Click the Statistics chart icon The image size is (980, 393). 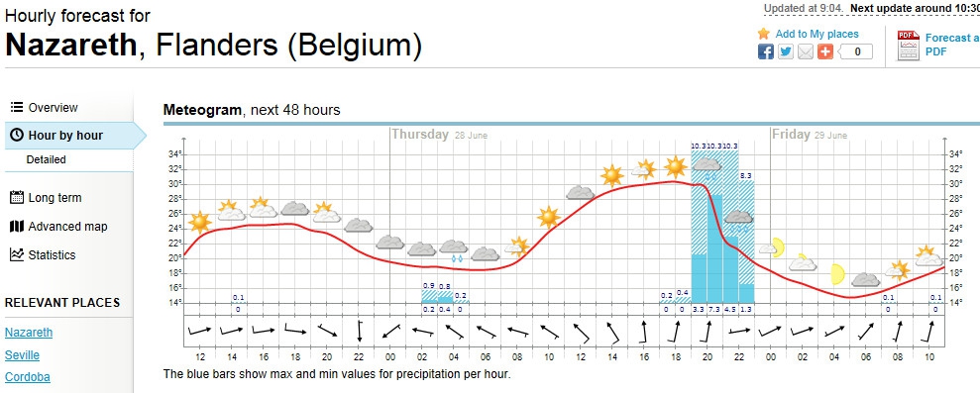[17, 254]
